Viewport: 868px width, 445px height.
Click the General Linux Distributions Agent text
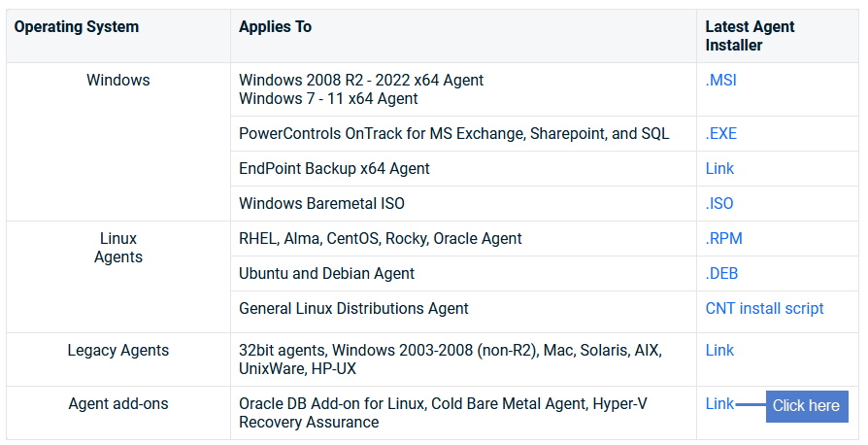[x=353, y=308]
